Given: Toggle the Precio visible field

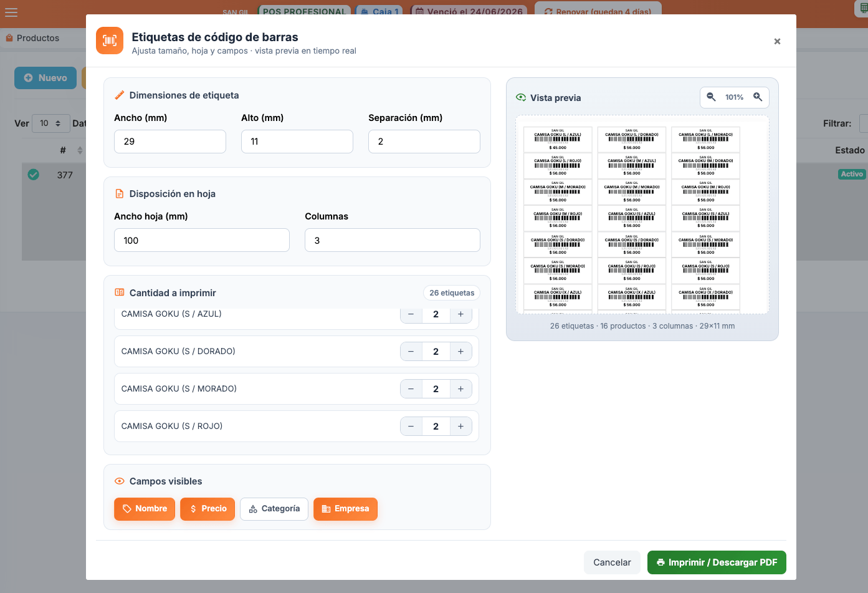Looking at the screenshot, I should pyautogui.click(x=208, y=509).
